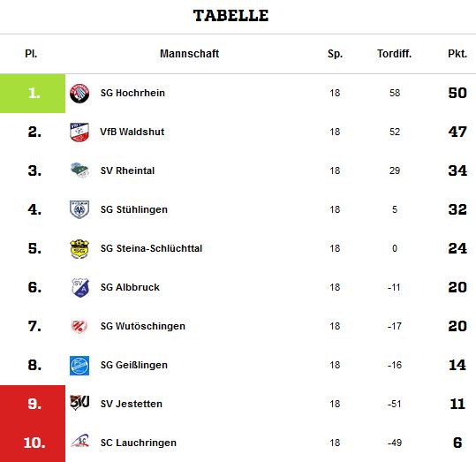Open the SG Hochrhein team link
The height and width of the screenshot is (462, 476).
(132, 93)
